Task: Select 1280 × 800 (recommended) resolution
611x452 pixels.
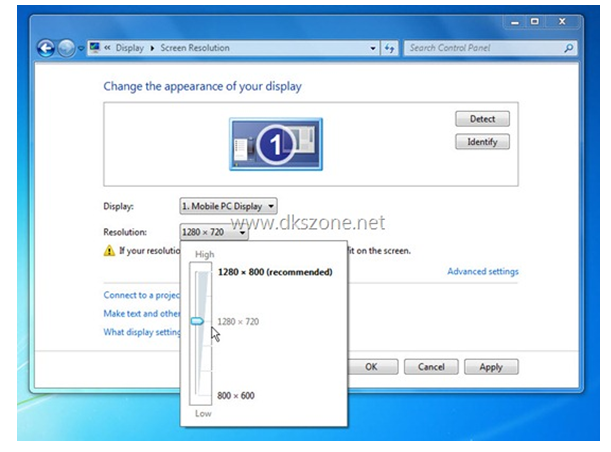Action: point(275,272)
